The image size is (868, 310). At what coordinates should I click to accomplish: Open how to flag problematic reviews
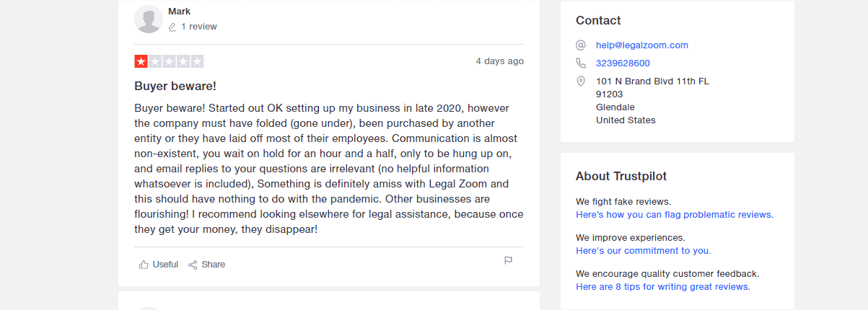coord(675,215)
